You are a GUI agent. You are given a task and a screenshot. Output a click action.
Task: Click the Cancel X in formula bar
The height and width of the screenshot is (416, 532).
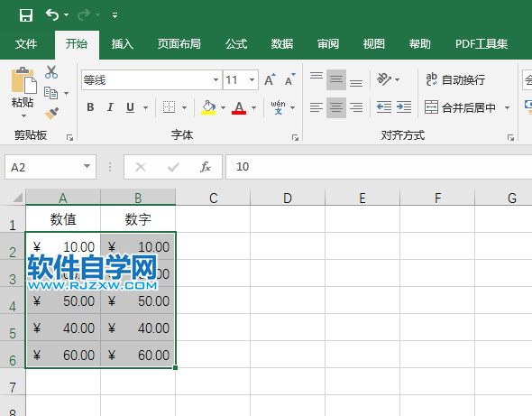pos(141,167)
